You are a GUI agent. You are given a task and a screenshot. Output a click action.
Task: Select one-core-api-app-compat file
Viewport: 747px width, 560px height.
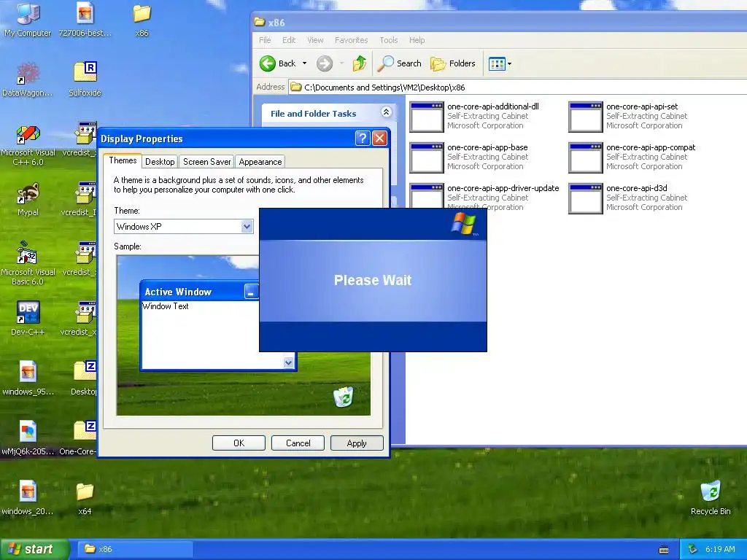[632, 157]
